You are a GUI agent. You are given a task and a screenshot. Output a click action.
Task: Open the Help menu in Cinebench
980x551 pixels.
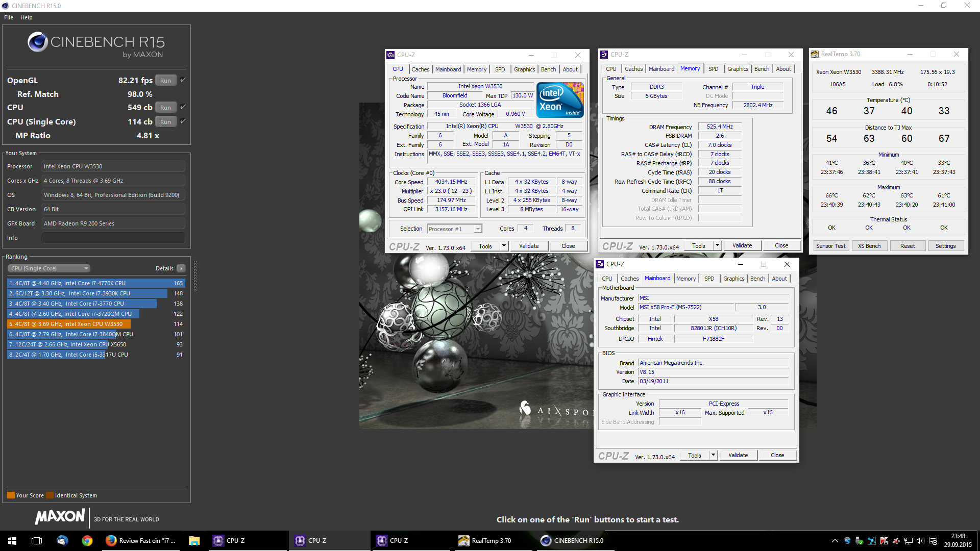pos(27,17)
